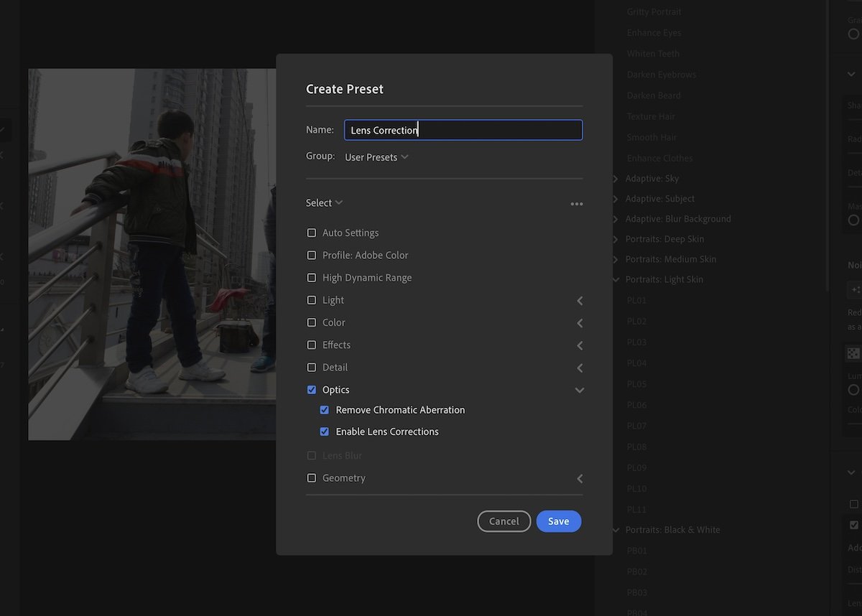Expand the Portraits: Black & White group
The width and height of the screenshot is (862, 616).
(x=615, y=529)
